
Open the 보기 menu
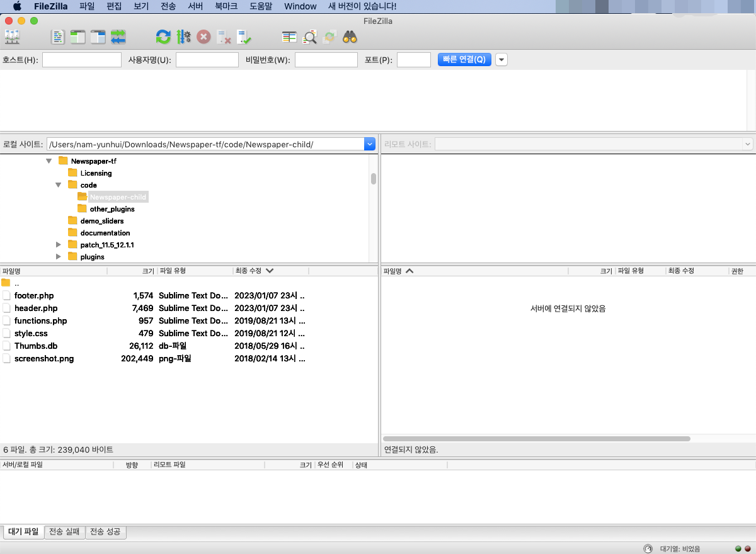point(141,6)
